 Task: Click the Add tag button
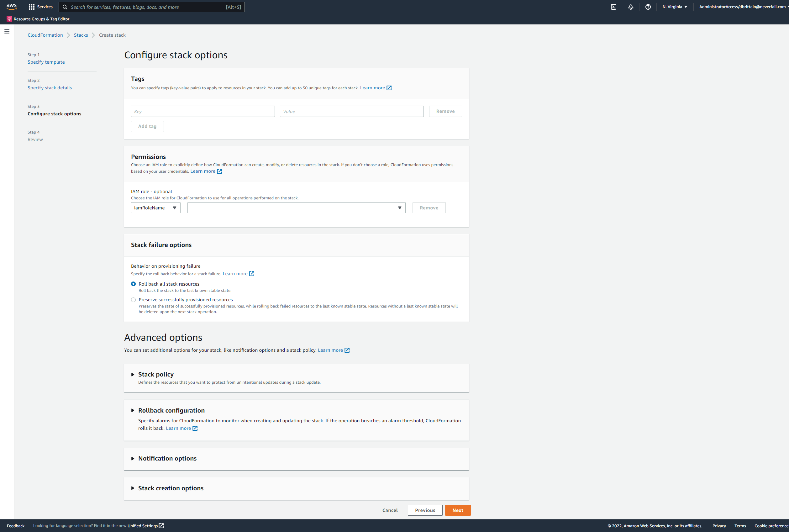click(x=147, y=126)
